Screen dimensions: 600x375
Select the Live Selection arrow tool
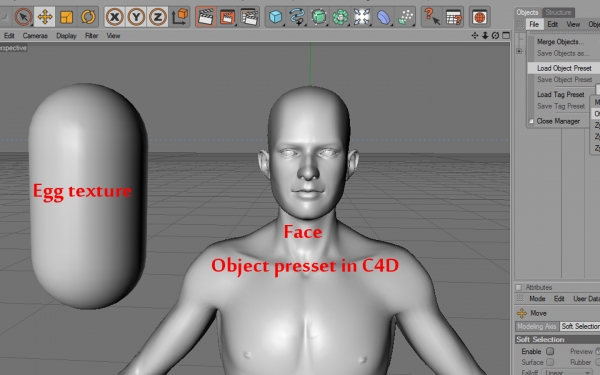(23, 17)
